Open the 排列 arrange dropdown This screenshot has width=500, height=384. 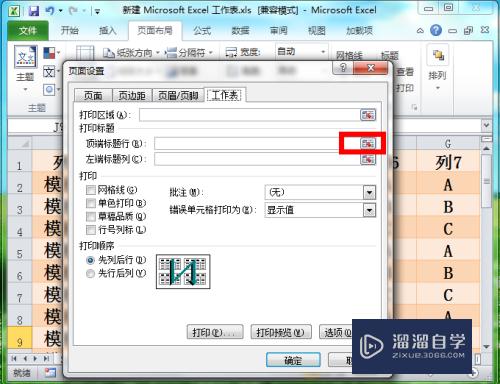[x=437, y=68]
